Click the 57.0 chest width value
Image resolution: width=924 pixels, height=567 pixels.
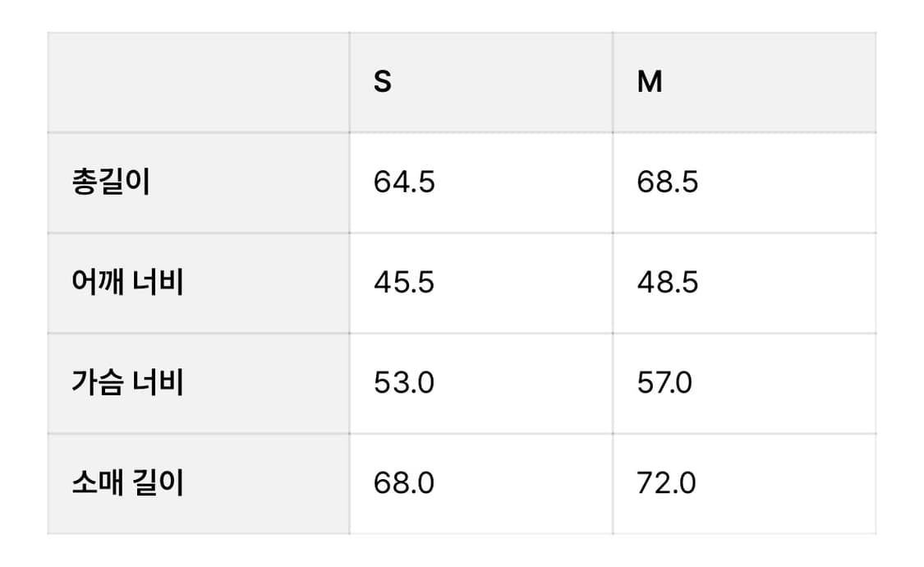(x=664, y=383)
